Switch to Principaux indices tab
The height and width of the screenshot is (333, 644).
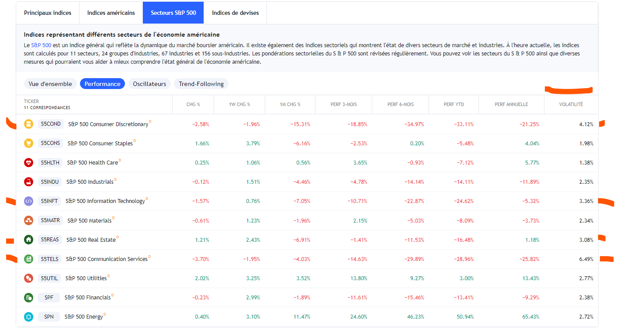tap(48, 13)
